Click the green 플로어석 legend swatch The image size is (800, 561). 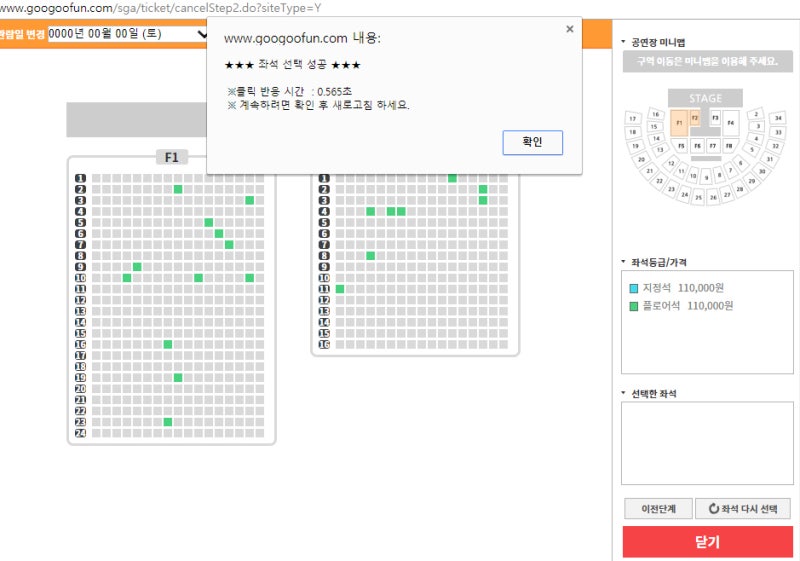(x=634, y=307)
